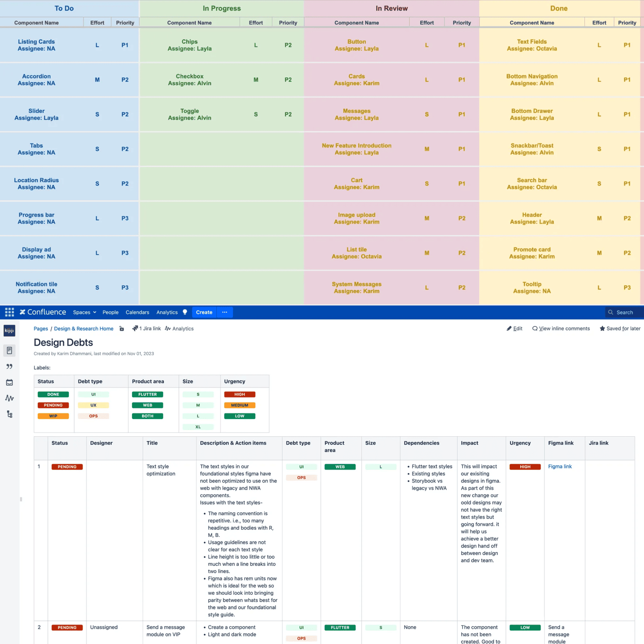Expand the Spaces dropdown menu
Viewport: 644px width, 644px height.
84,312
